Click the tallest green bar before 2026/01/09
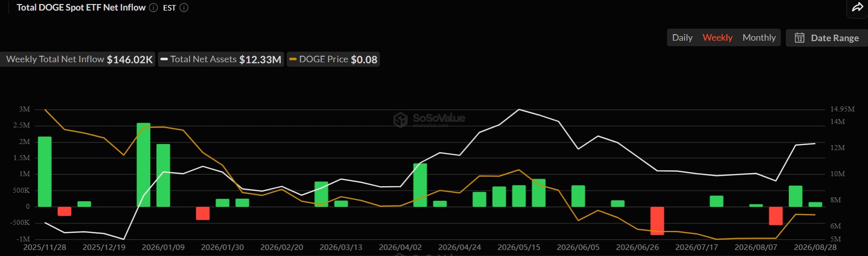868x256 pixels. (x=143, y=165)
